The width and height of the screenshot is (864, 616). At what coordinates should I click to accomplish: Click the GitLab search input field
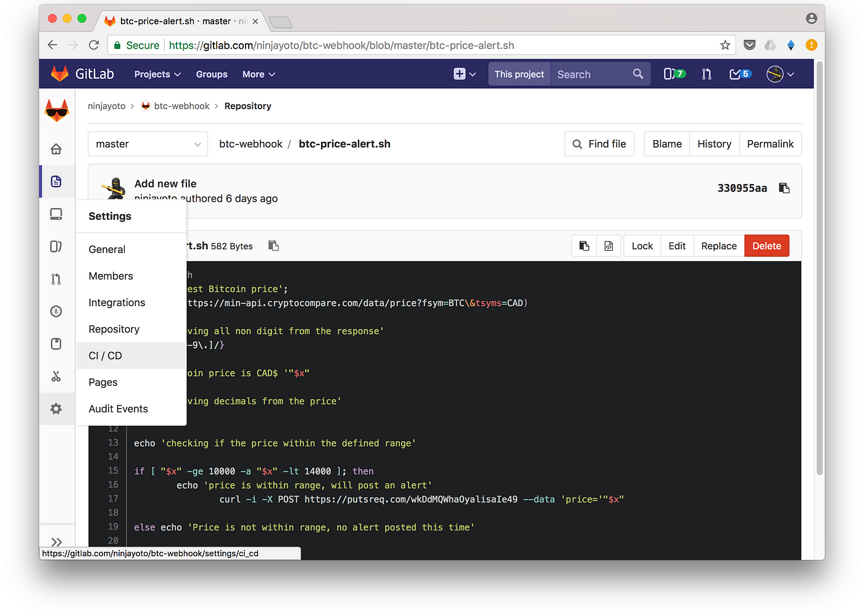click(592, 74)
